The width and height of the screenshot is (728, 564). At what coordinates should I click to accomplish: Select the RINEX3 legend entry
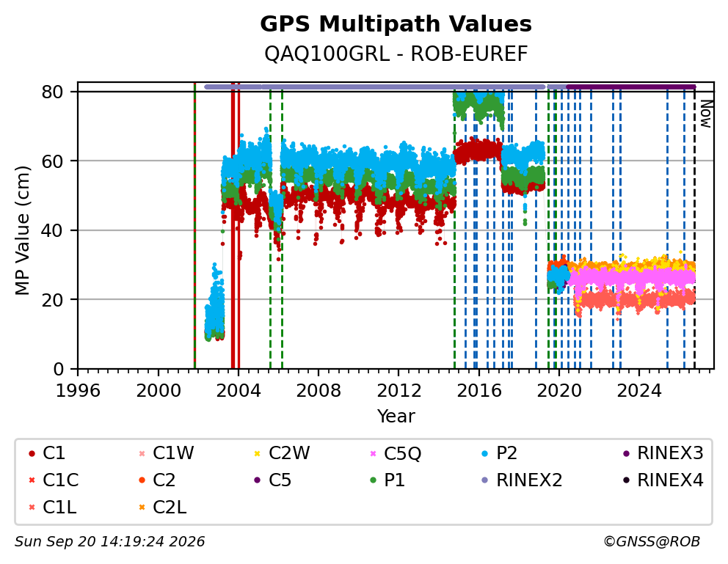[663, 453]
